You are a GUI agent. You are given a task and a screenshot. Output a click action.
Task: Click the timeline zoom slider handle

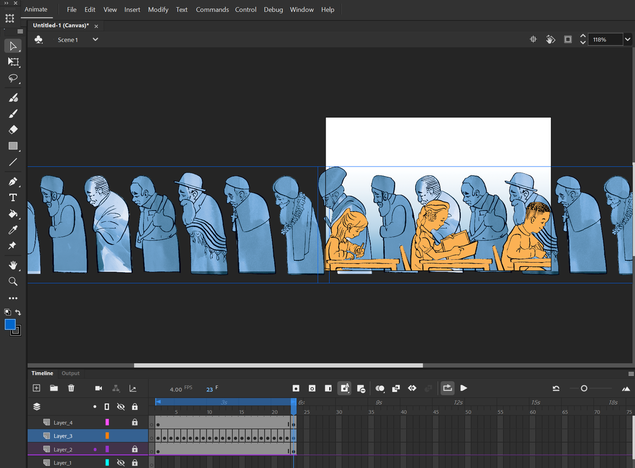(x=584, y=388)
